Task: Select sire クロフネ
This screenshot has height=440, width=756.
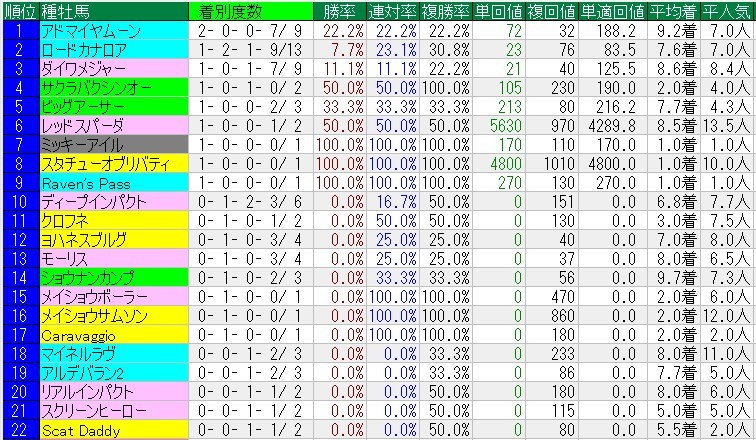Action: tap(114, 221)
